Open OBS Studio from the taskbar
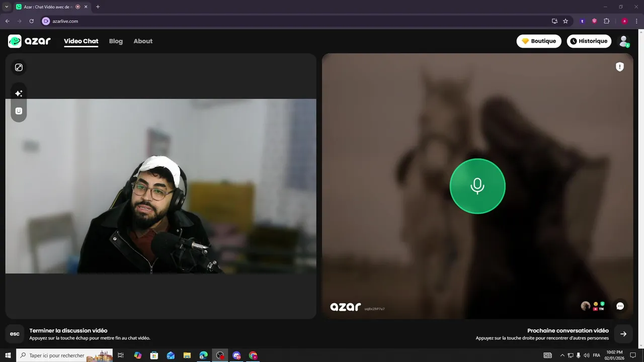The image size is (644, 362). (x=220, y=355)
